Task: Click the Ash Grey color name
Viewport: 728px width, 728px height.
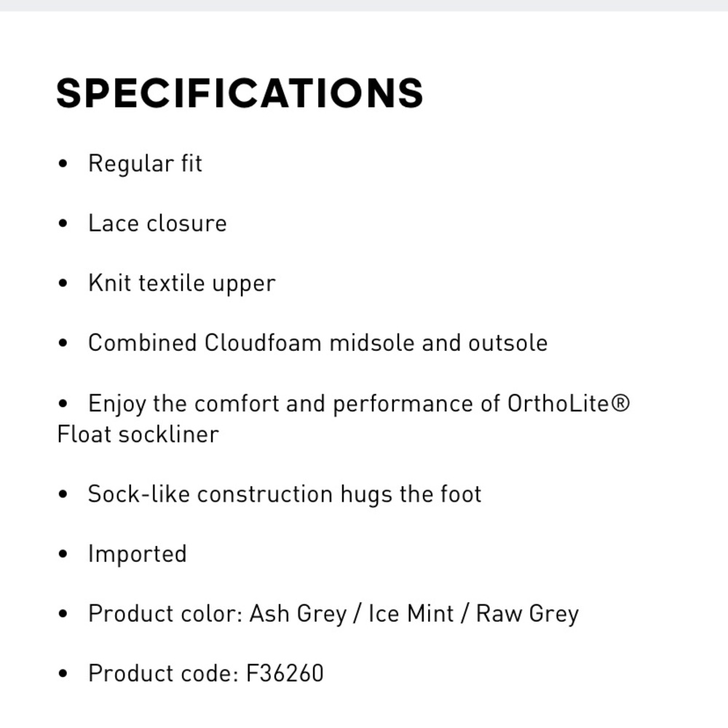Action: pos(298,614)
